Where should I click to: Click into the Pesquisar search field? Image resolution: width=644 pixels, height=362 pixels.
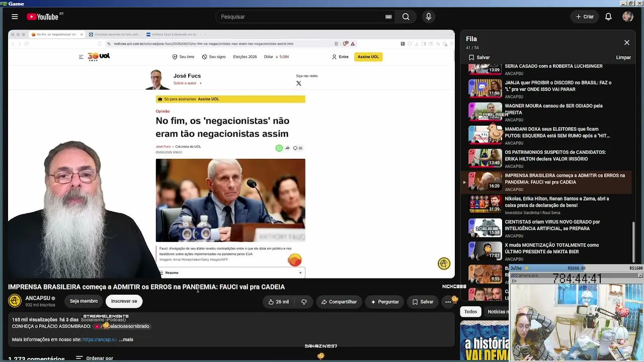(302, 17)
